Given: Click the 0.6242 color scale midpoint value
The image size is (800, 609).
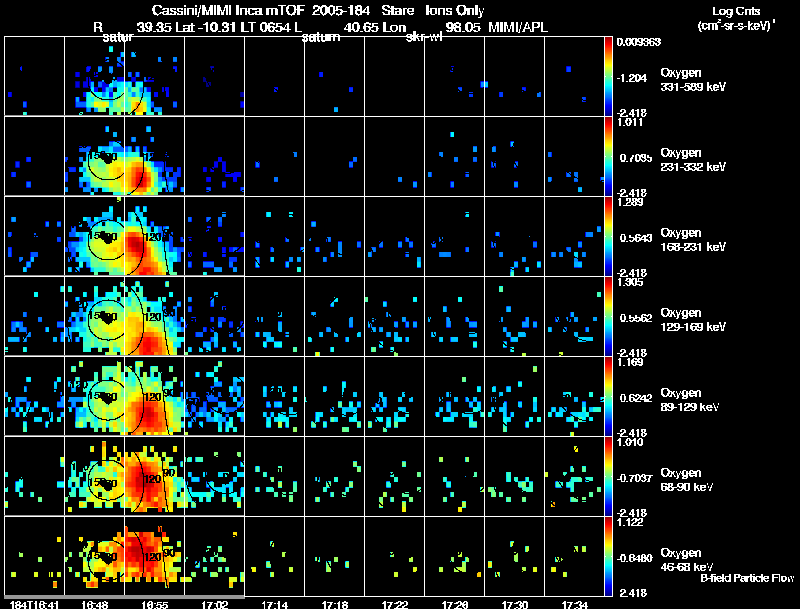Looking at the screenshot, I should click(636, 398).
